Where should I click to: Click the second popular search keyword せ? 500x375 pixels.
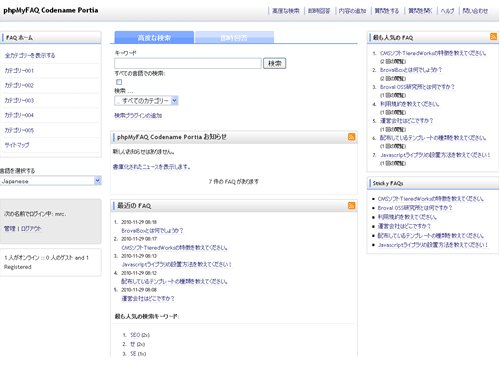[x=133, y=344]
